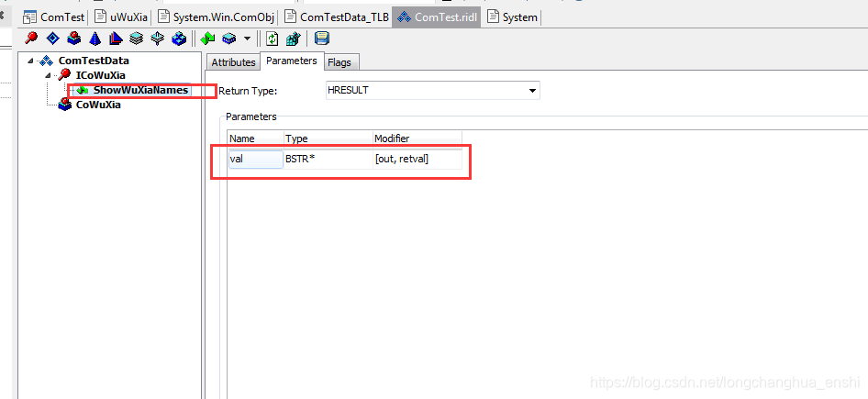The width and height of the screenshot is (868, 399).
Task: Click the Register Type Library icon
Action: [293, 39]
